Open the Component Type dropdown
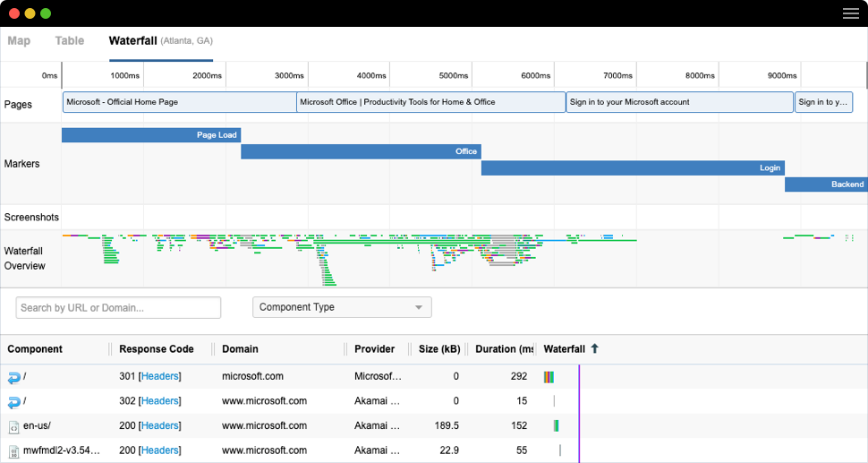The image size is (868, 463). pos(342,307)
